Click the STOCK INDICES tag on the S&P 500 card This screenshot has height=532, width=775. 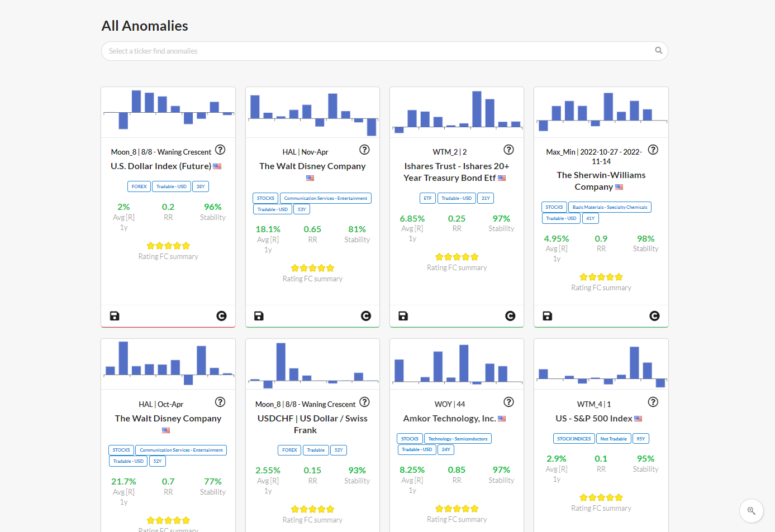(x=574, y=438)
